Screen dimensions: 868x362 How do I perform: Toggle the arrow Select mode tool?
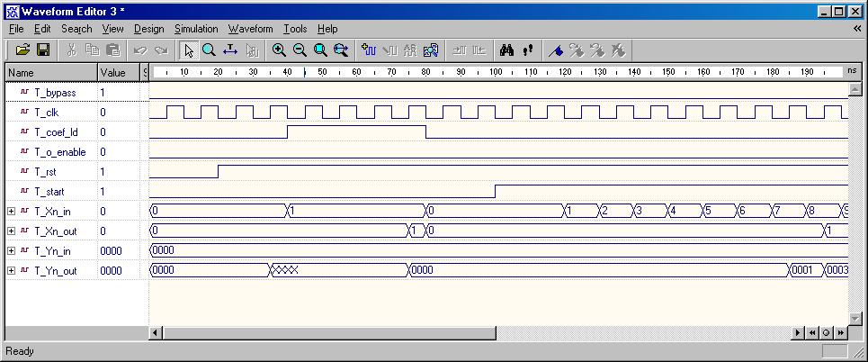[189, 50]
